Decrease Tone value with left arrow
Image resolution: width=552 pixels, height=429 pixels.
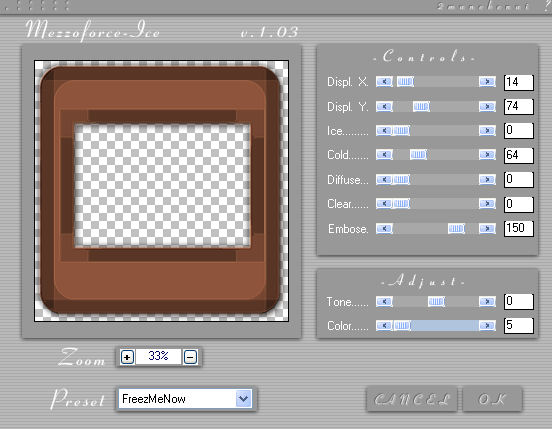click(x=384, y=302)
